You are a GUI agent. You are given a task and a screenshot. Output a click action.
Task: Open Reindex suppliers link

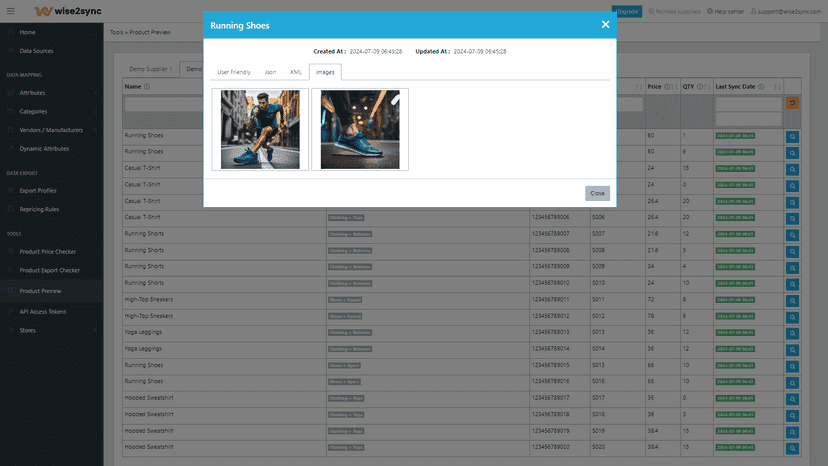pos(674,11)
